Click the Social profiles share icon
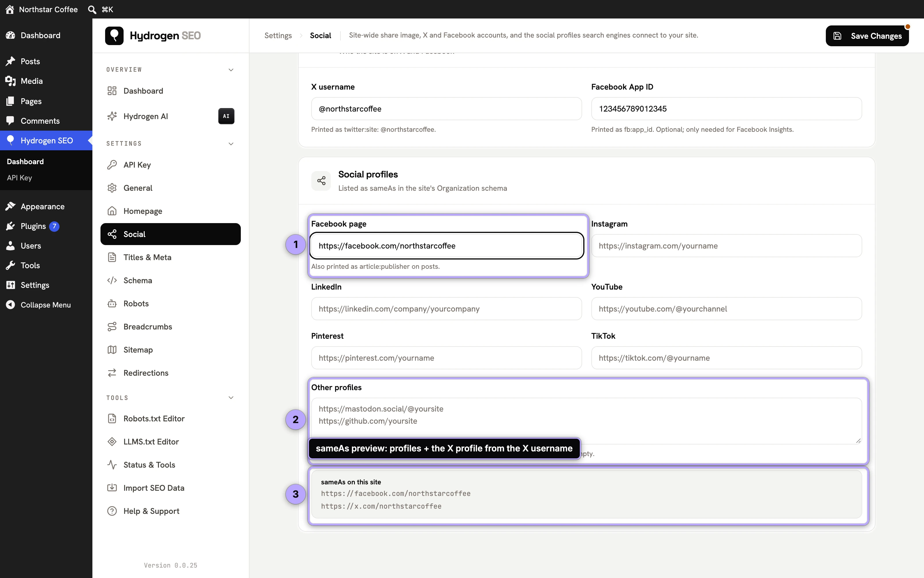 click(x=321, y=181)
